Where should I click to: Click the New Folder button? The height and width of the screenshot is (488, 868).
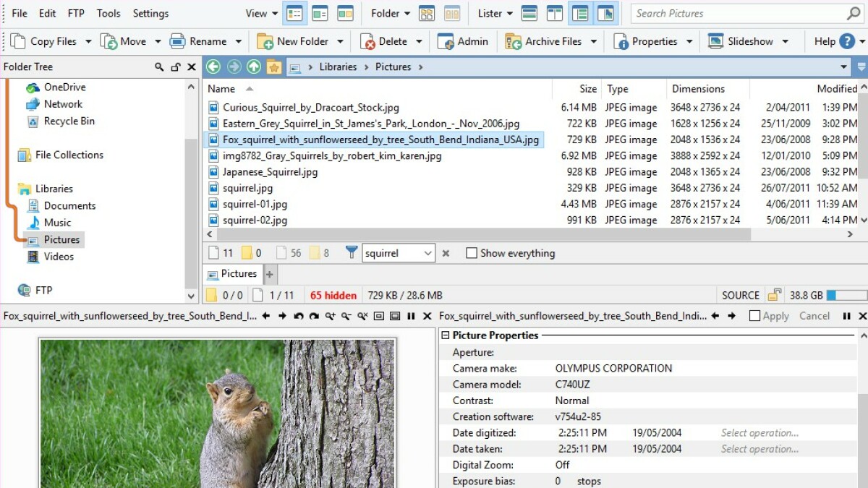[x=294, y=42]
